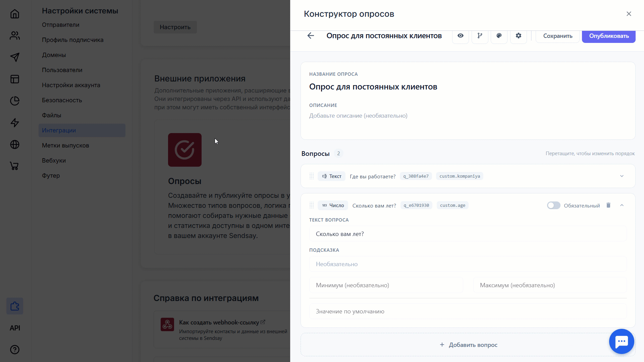Click the ПОДСКАЗКА input field
644x362 pixels.
[468, 264]
